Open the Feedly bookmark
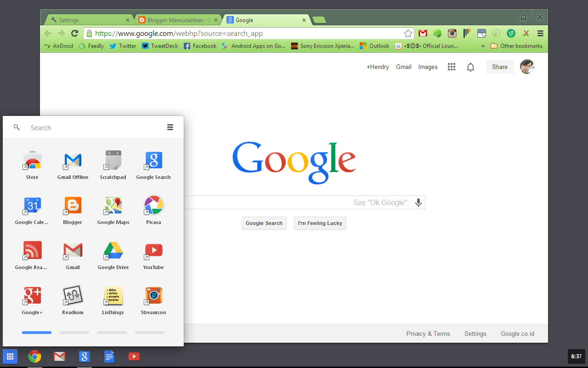The height and width of the screenshot is (368, 588). point(91,46)
